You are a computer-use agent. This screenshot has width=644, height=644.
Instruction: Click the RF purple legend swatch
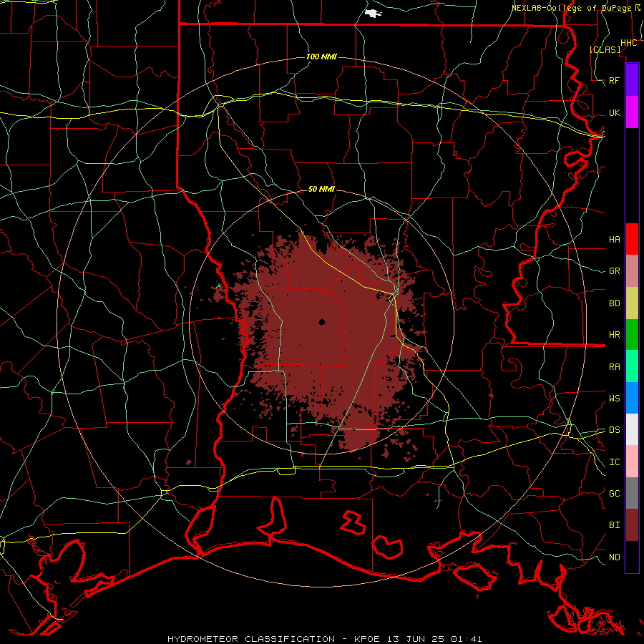[632, 80]
